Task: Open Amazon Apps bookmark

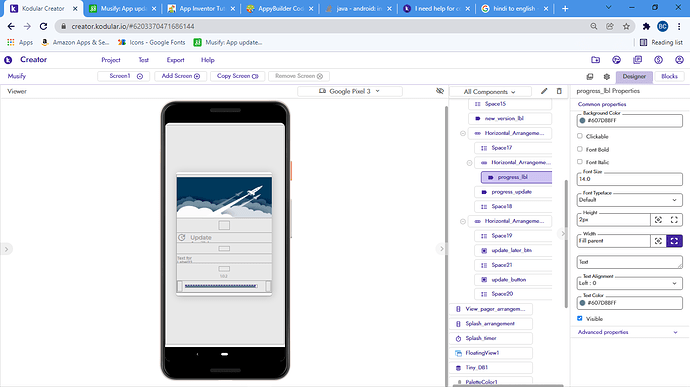Action: pos(75,42)
